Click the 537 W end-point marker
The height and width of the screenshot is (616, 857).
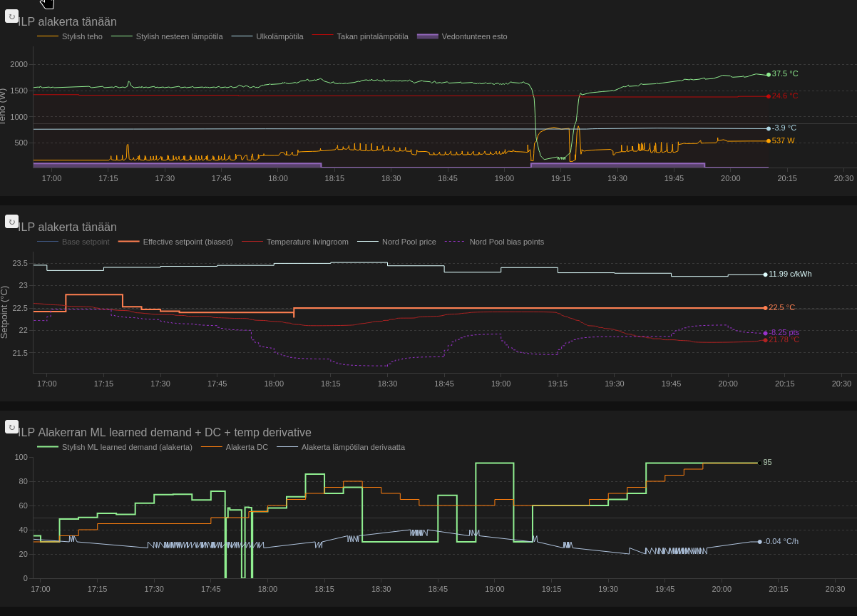click(769, 141)
